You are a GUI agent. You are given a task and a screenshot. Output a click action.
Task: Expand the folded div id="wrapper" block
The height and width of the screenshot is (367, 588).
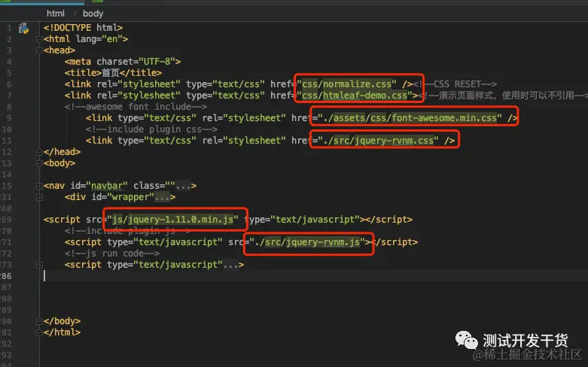tap(39, 197)
